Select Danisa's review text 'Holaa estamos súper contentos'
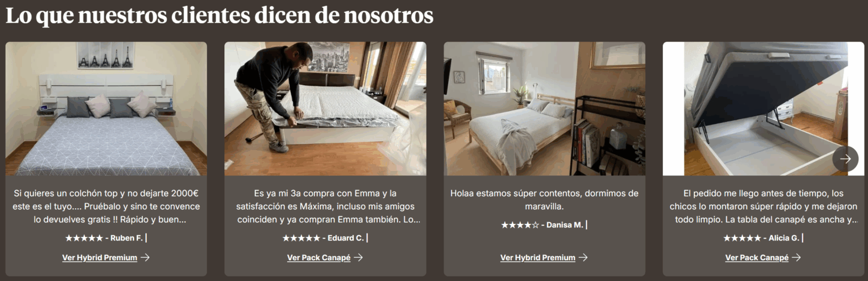 pyautogui.click(x=544, y=200)
